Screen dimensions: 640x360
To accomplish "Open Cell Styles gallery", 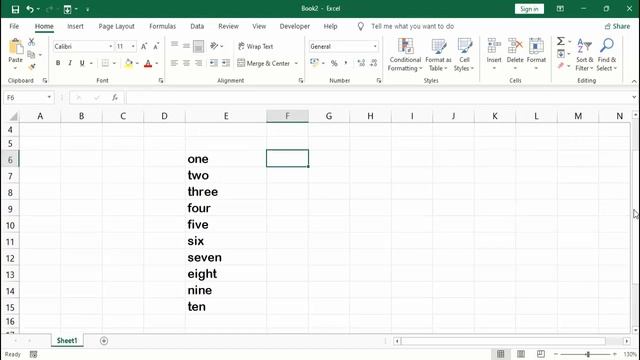I will coord(464,55).
